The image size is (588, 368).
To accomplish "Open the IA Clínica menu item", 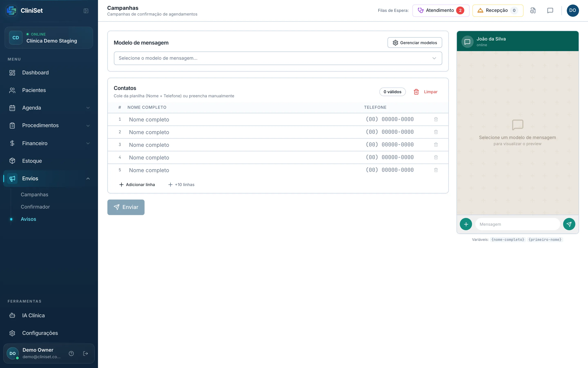I will tap(49, 315).
